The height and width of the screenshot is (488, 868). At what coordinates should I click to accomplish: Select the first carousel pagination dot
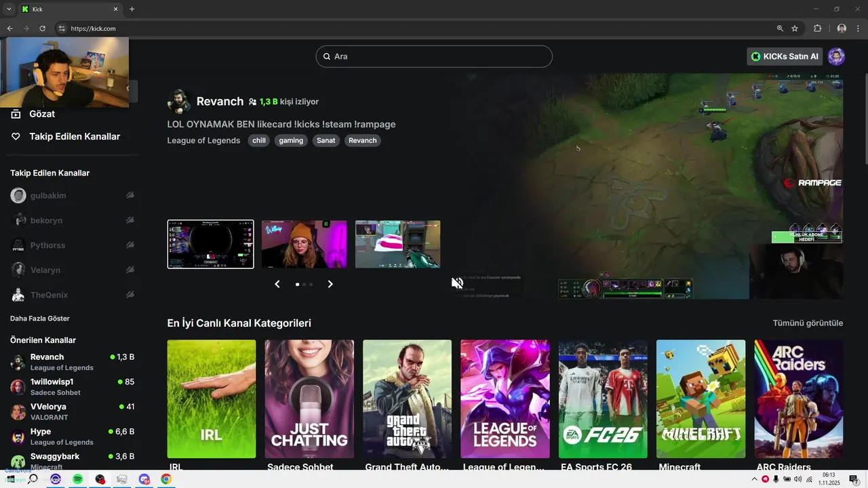[x=297, y=285]
